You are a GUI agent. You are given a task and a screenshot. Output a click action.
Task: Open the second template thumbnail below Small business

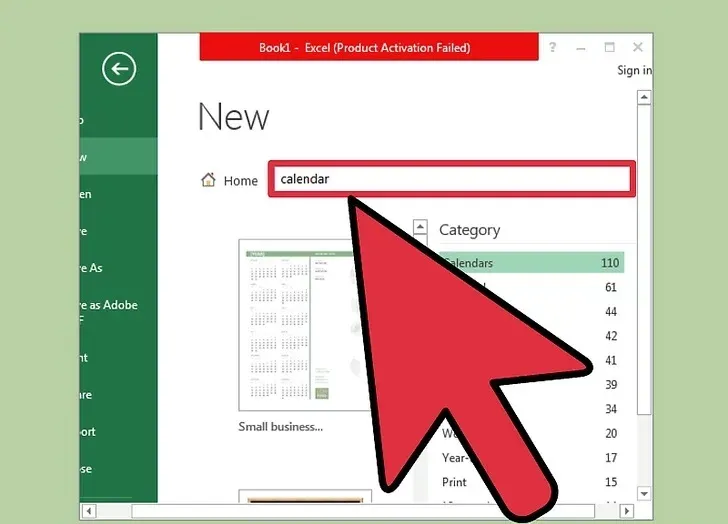(305, 496)
